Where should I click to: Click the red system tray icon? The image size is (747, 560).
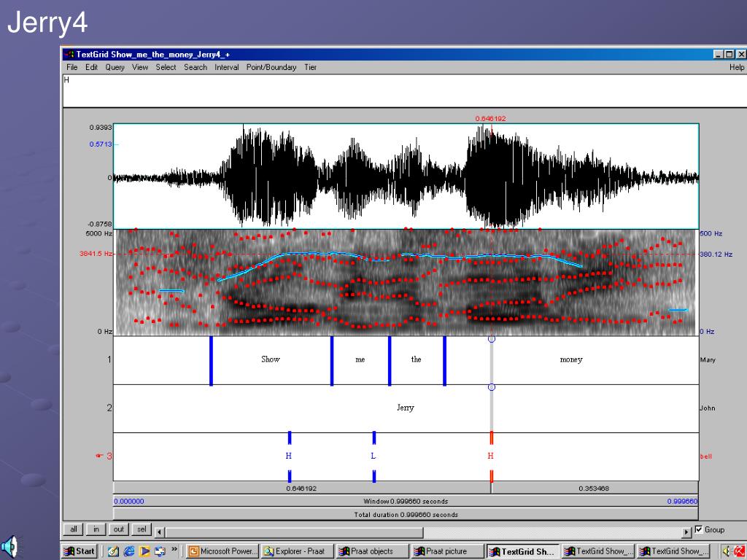click(741, 551)
